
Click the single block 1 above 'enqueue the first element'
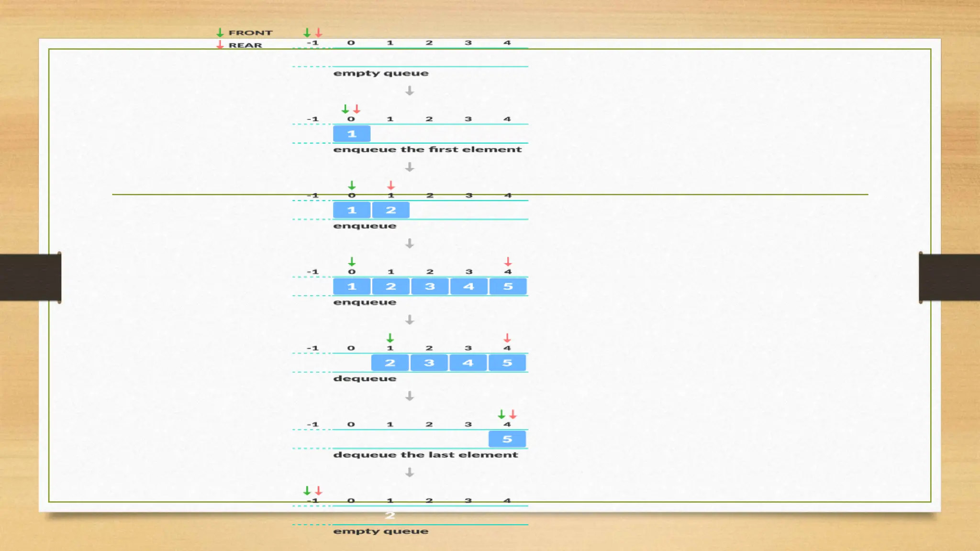[x=352, y=134]
